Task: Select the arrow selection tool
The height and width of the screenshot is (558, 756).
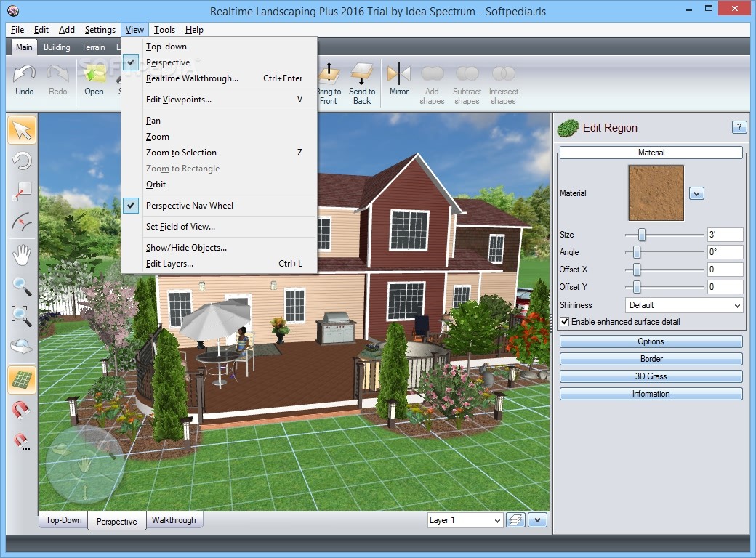Action: [x=22, y=130]
